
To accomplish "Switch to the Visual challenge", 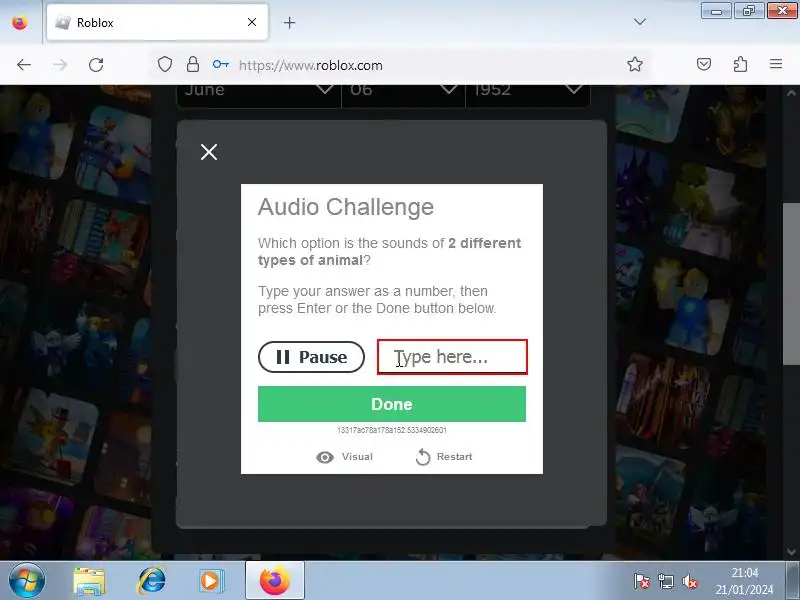I will tap(344, 457).
